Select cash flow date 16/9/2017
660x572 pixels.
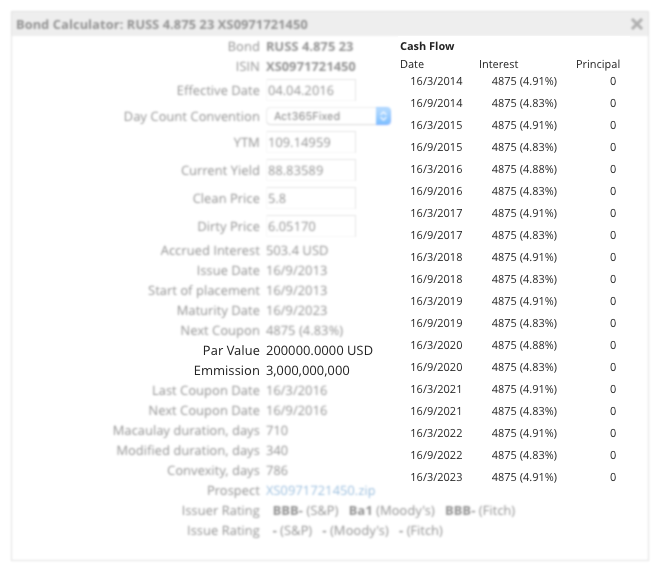tap(436, 235)
